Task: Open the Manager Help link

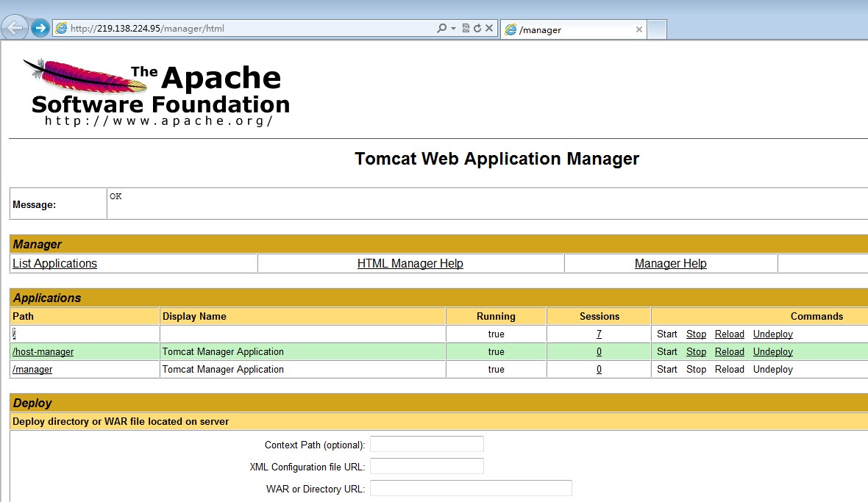Action: tap(670, 263)
